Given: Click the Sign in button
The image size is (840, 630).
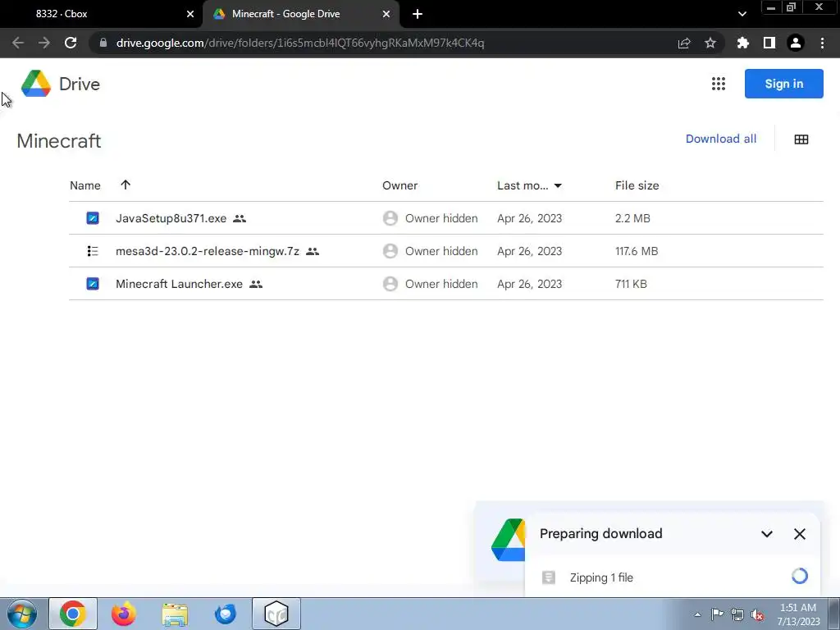Looking at the screenshot, I should click(x=783, y=84).
